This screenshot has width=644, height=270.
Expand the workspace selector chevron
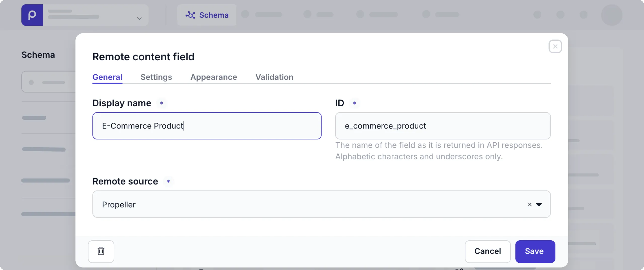[x=139, y=18]
